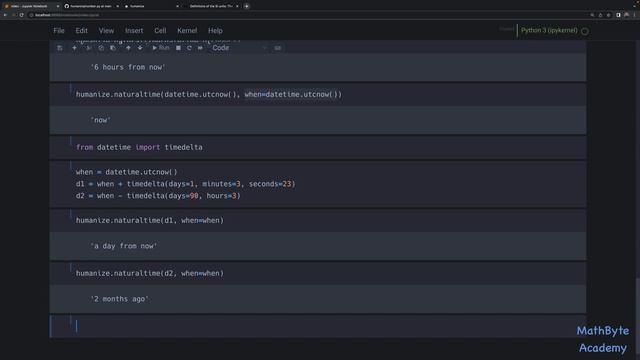Zoom icon in the browser address bar
Screen dimensions: 640x360
[592, 15]
